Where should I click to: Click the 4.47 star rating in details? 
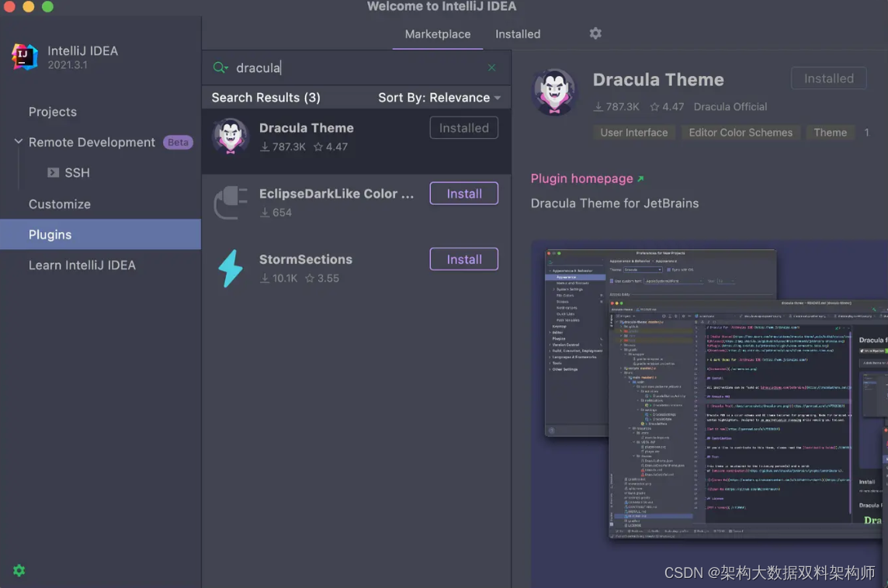667,107
